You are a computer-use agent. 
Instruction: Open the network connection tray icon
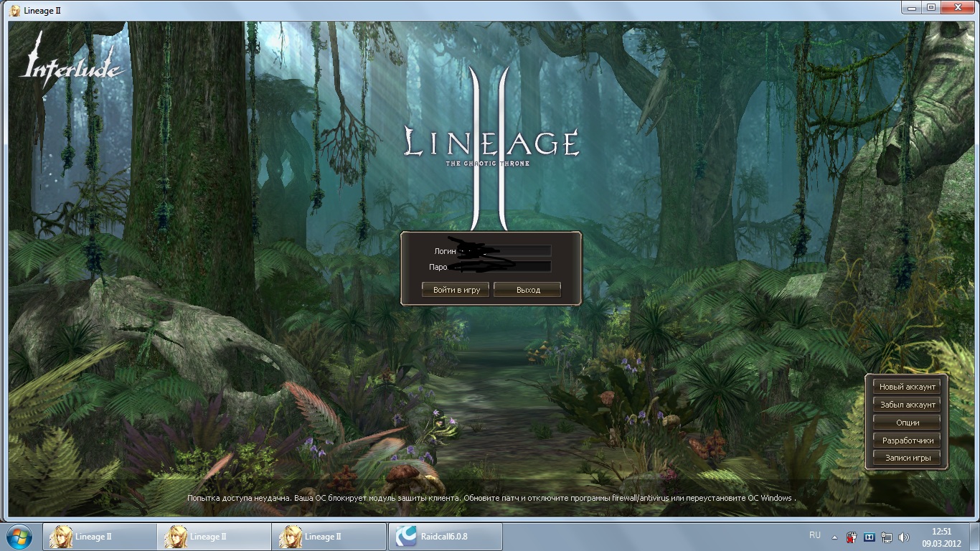[x=887, y=537]
